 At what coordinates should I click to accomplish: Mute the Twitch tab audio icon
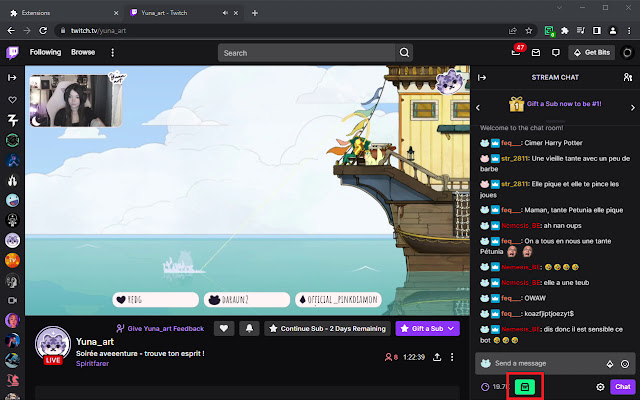point(225,13)
